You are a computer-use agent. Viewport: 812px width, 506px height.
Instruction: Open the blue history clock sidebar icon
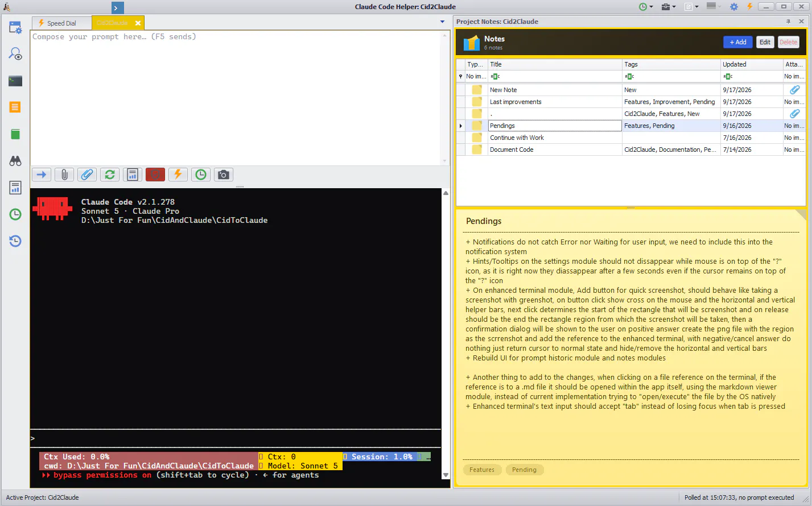pos(15,241)
